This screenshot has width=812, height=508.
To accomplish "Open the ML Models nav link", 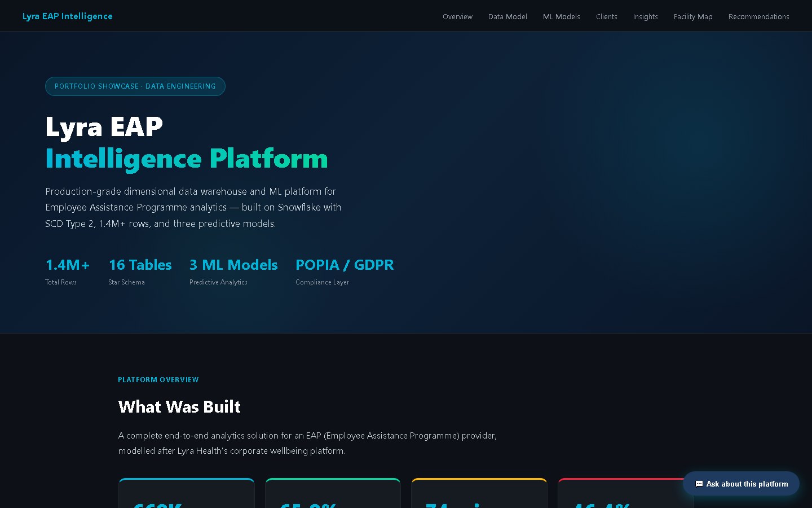I will point(561,17).
